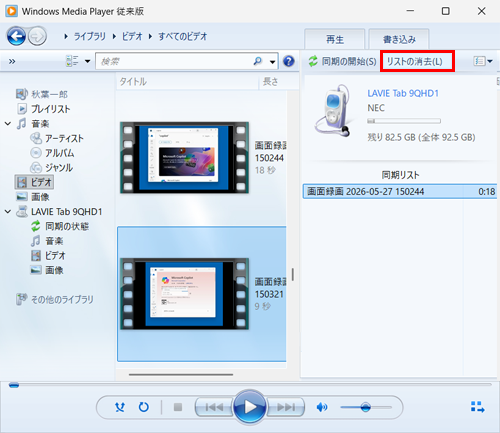Click the すべてのビデオ breadcrumb
500x433 pixels.
click(x=183, y=36)
